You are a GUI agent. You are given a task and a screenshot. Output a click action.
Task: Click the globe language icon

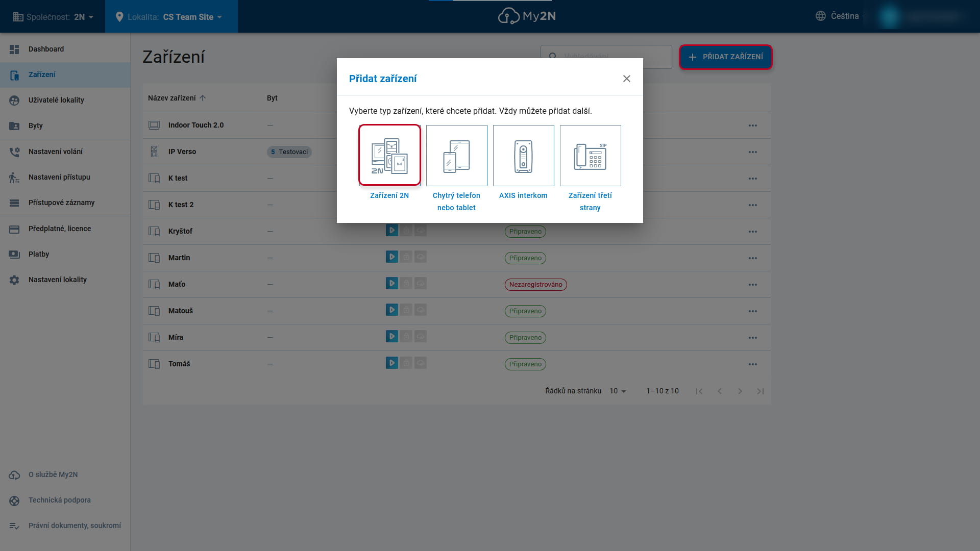pyautogui.click(x=820, y=16)
